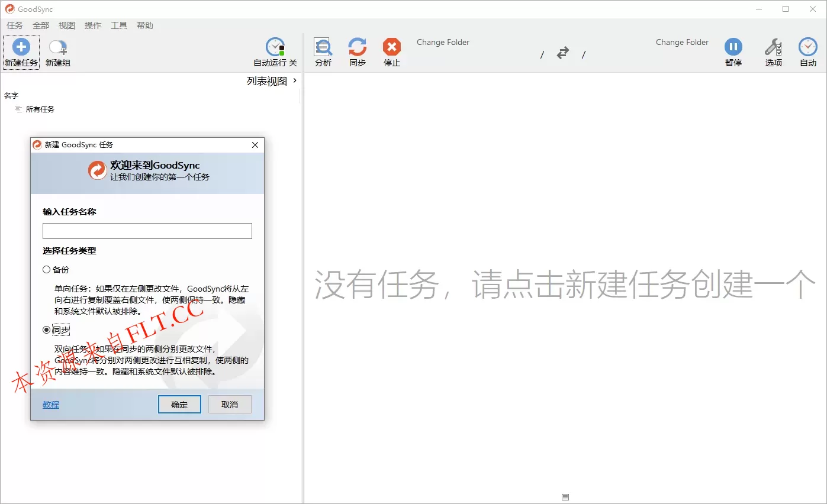Expand the 列表视图 chevron
Screen dimensions: 827x504
coord(295,80)
